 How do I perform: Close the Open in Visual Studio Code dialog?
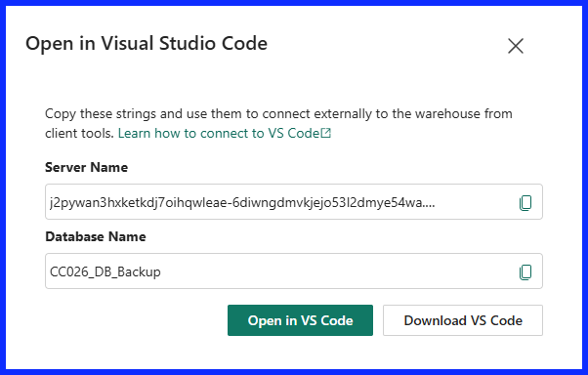(x=516, y=46)
